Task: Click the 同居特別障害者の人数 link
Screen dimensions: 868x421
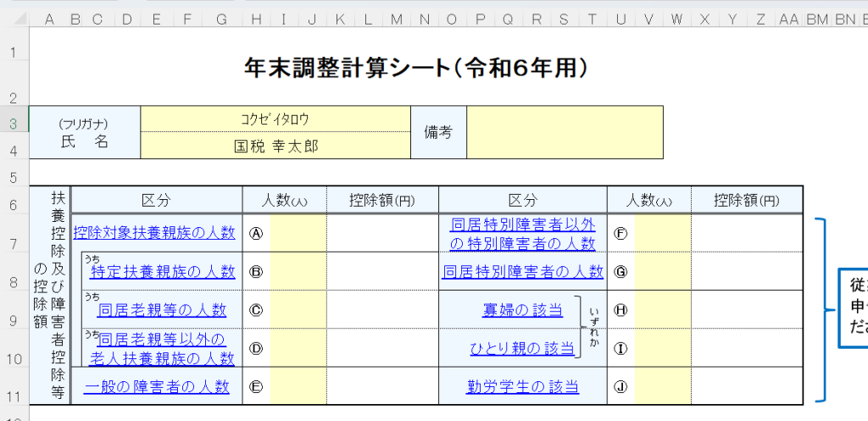Action: pos(523,271)
